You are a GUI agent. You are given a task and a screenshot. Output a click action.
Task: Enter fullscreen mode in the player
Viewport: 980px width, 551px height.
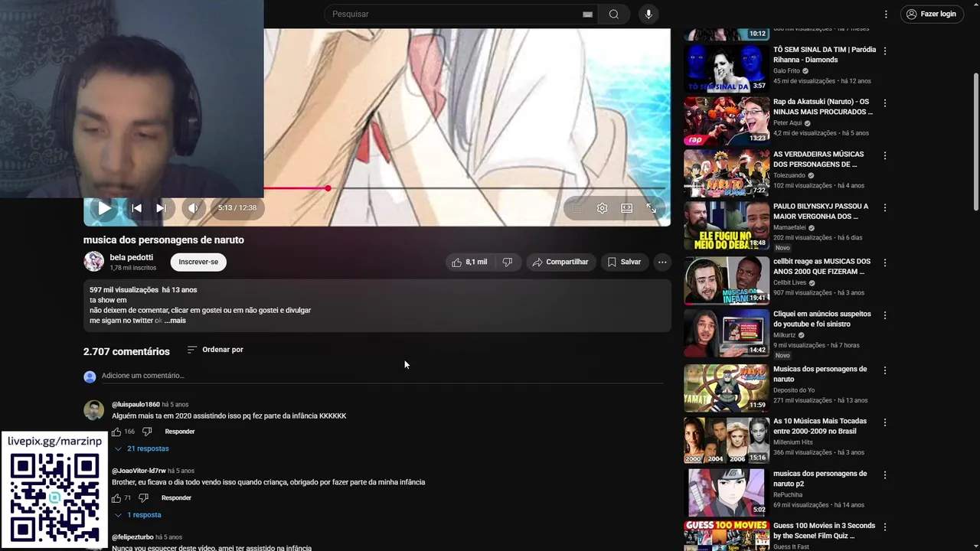point(652,208)
